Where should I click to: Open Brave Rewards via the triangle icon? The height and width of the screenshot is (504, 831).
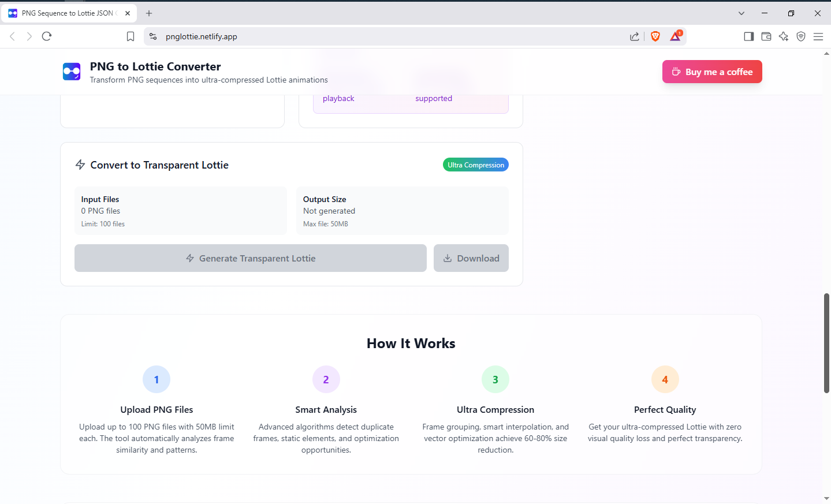point(675,36)
